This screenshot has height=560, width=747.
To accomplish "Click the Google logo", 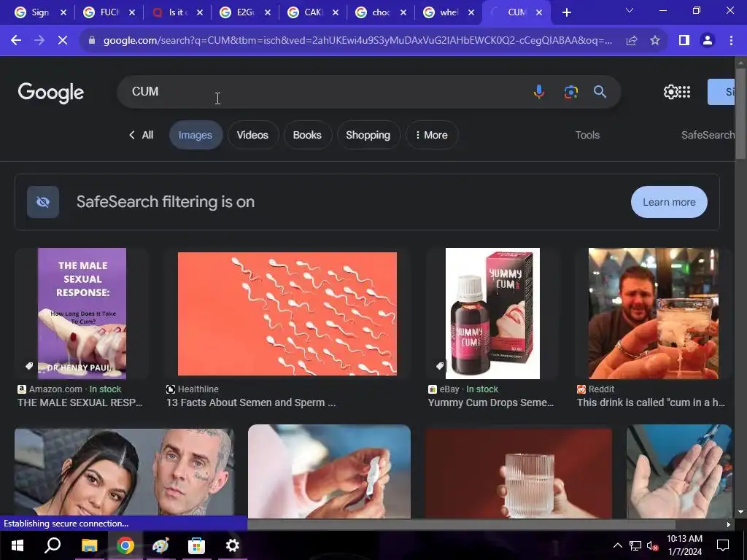I will (51, 93).
